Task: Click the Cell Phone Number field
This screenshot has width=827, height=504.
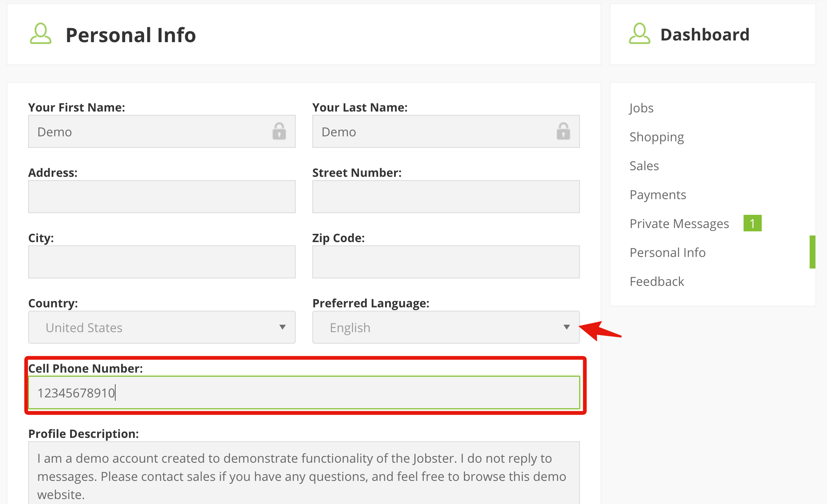Action: (304, 392)
